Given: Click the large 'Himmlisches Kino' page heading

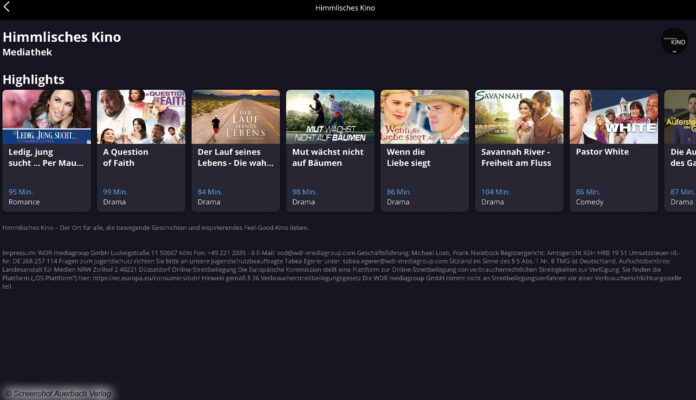Looking at the screenshot, I should tap(62, 37).
